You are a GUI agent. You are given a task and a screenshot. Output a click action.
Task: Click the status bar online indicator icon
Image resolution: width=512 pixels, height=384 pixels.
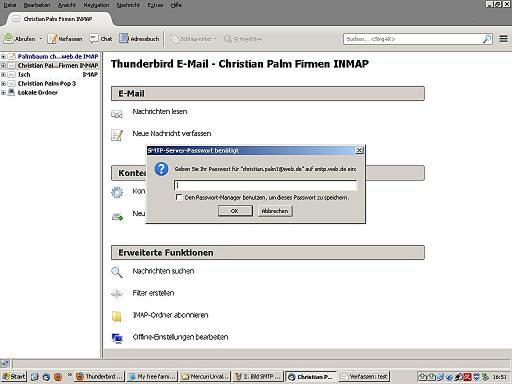5,363
